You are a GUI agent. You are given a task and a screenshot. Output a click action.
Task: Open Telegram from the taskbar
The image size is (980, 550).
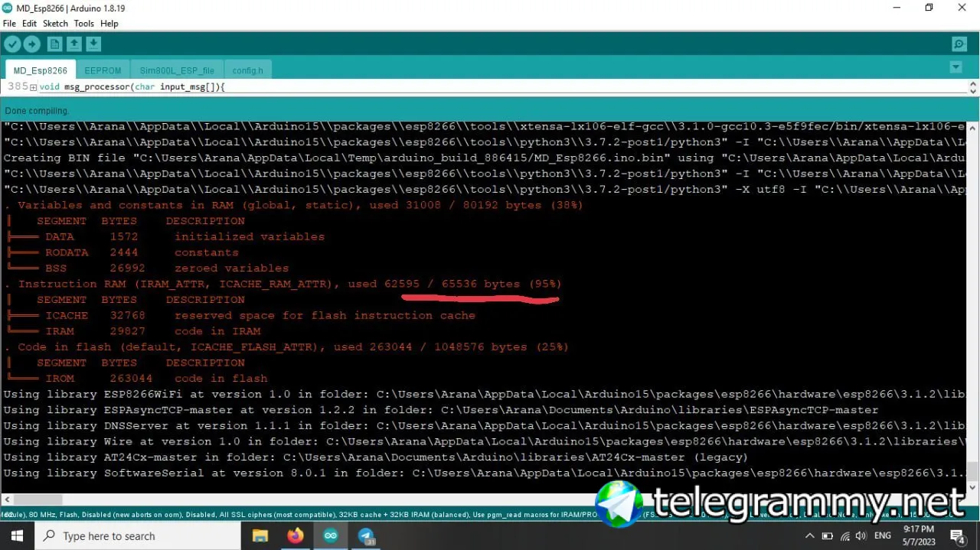tap(366, 536)
